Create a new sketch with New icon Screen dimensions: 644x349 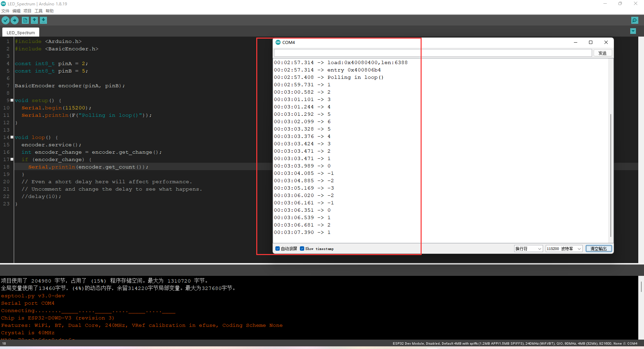pyautogui.click(x=25, y=20)
